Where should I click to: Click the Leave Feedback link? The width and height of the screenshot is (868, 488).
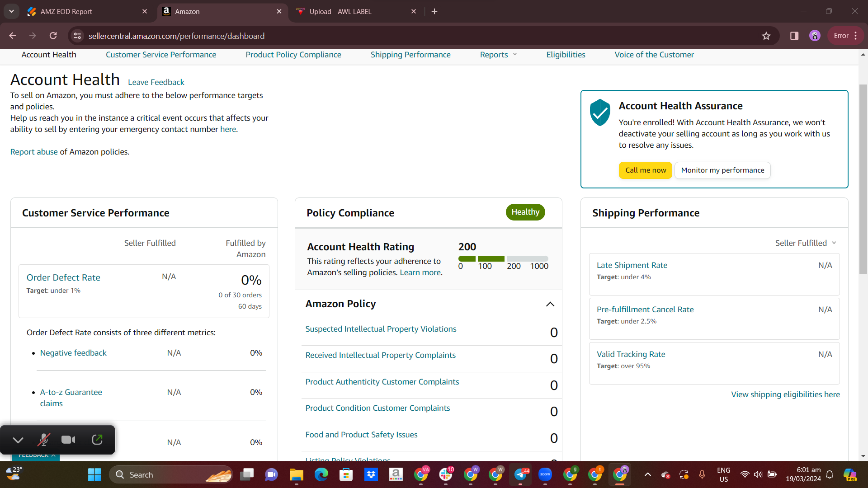[156, 82]
